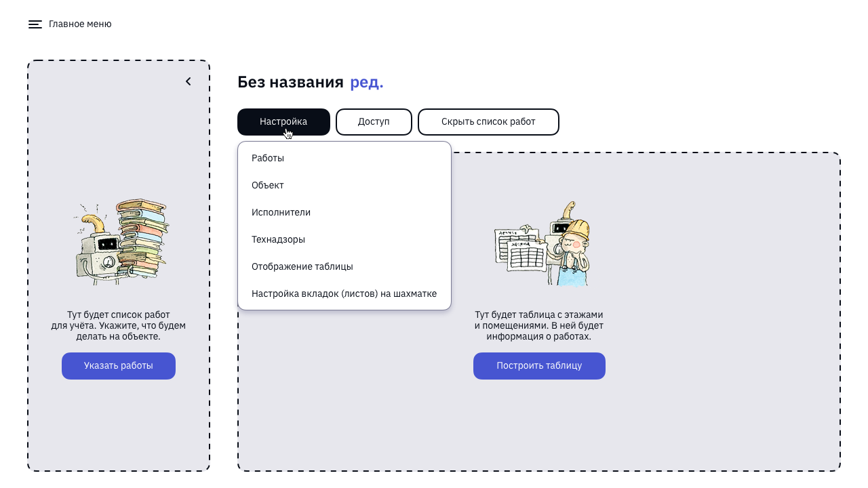The image size is (868, 488).
Task: Collapse the left panel with the chevron arrow
Action: coord(189,81)
